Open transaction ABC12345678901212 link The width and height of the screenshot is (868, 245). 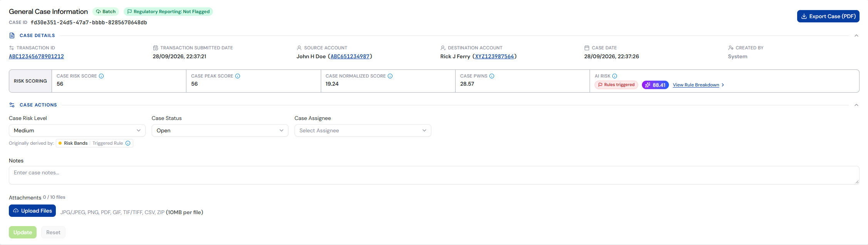coord(36,56)
